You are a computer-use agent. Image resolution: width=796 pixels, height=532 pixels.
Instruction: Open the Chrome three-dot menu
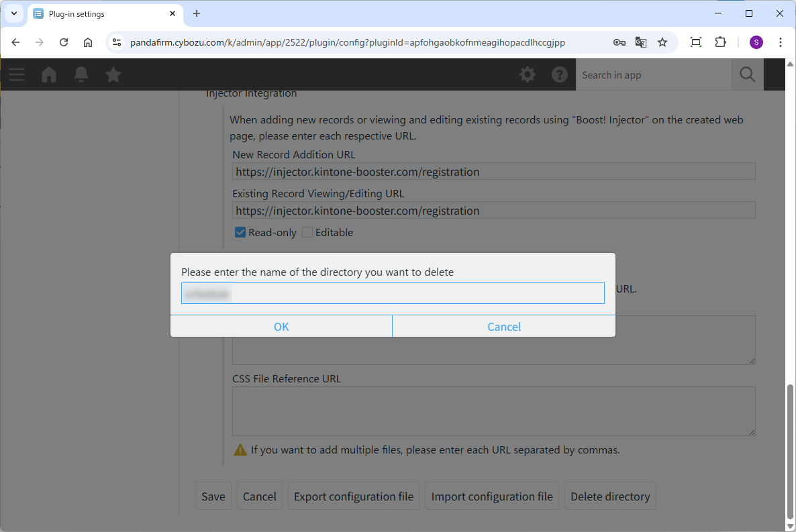[x=780, y=42]
